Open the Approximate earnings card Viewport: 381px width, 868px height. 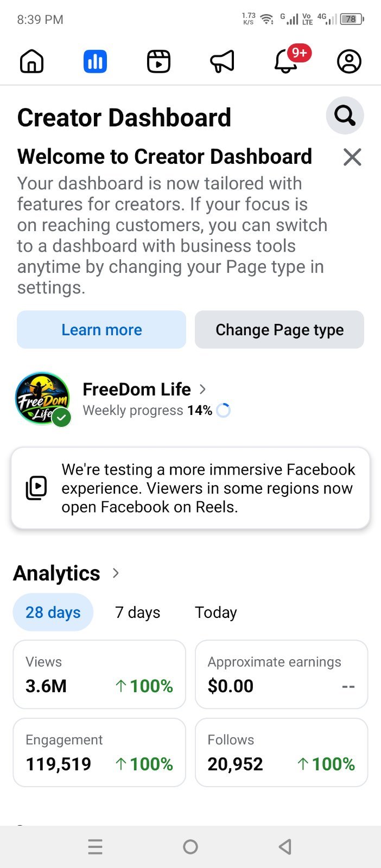point(281,674)
